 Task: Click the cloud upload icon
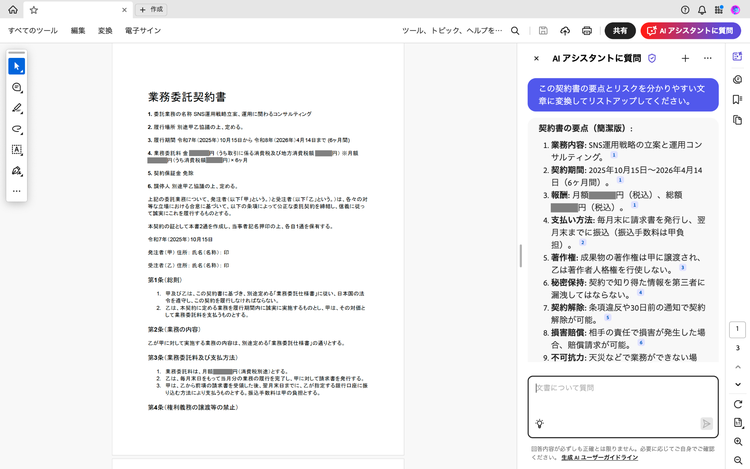(x=565, y=31)
